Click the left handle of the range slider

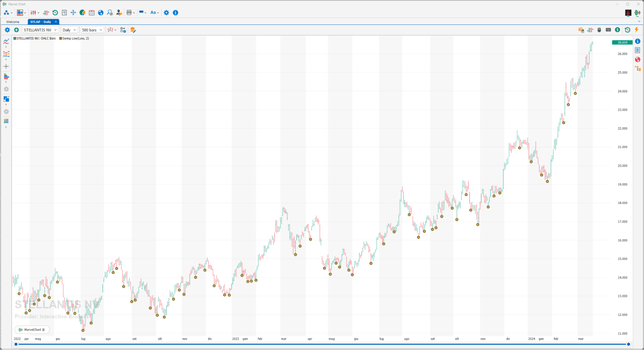click(16, 344)
